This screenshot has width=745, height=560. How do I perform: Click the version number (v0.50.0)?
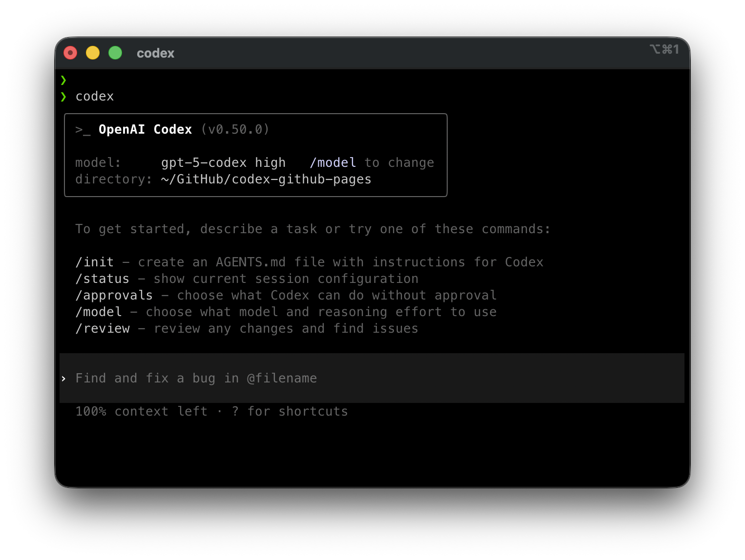pyautogui.click(x=235, y=130)
